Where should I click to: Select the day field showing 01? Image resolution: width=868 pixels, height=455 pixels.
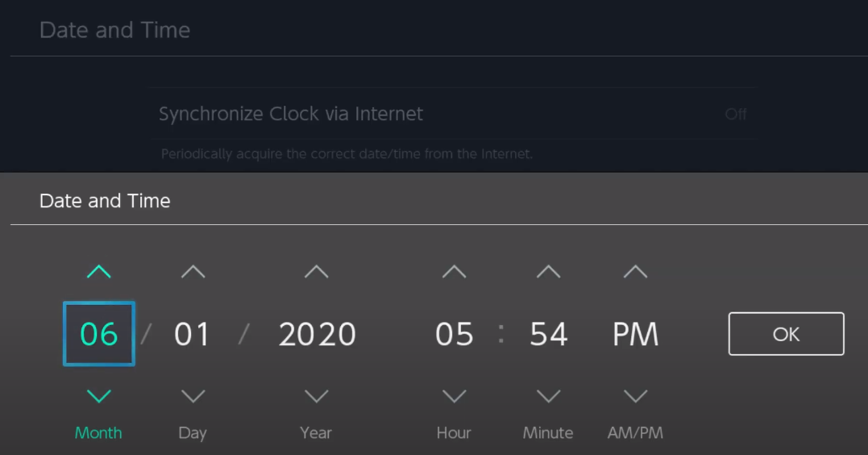(x=193, y=334)
